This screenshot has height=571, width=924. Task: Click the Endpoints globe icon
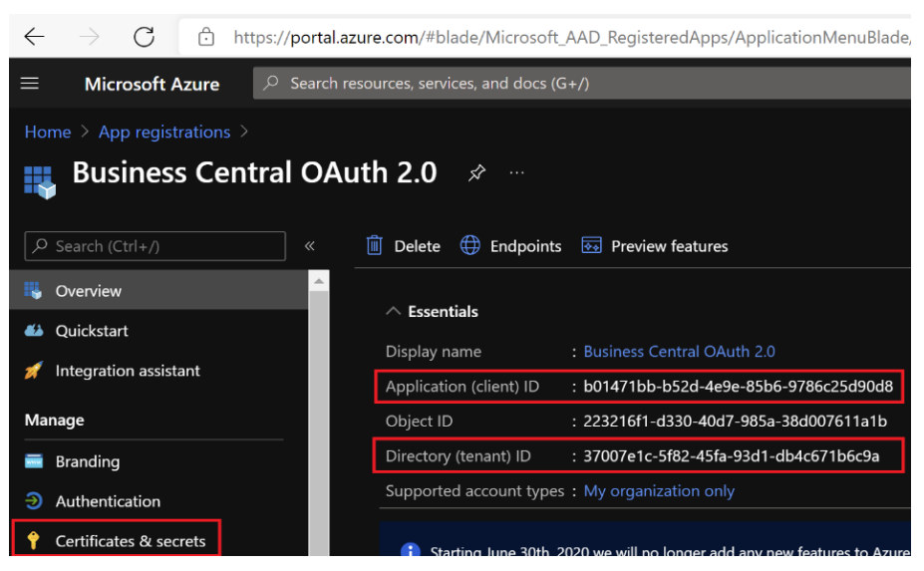click(x=470, y=246)
